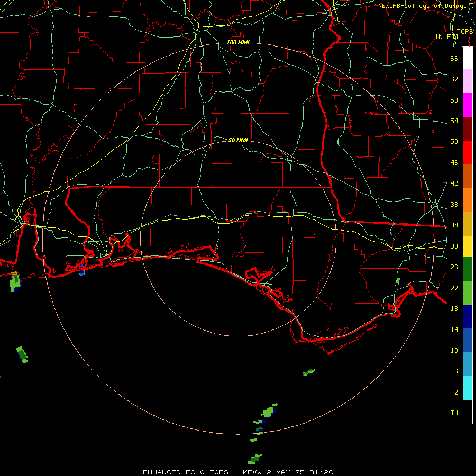Click the orange 42 kft legend swatch
The width and height of the screenshot is (476, 476).
(467, 200)
